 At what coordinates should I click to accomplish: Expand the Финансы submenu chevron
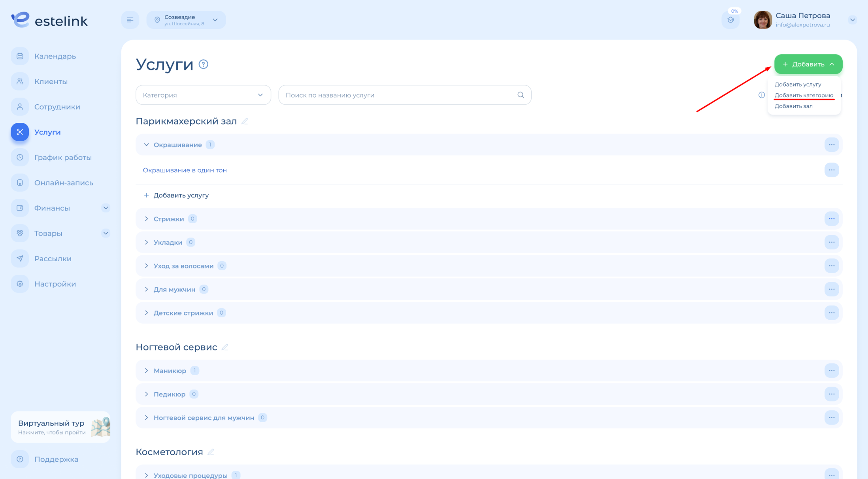106,208
